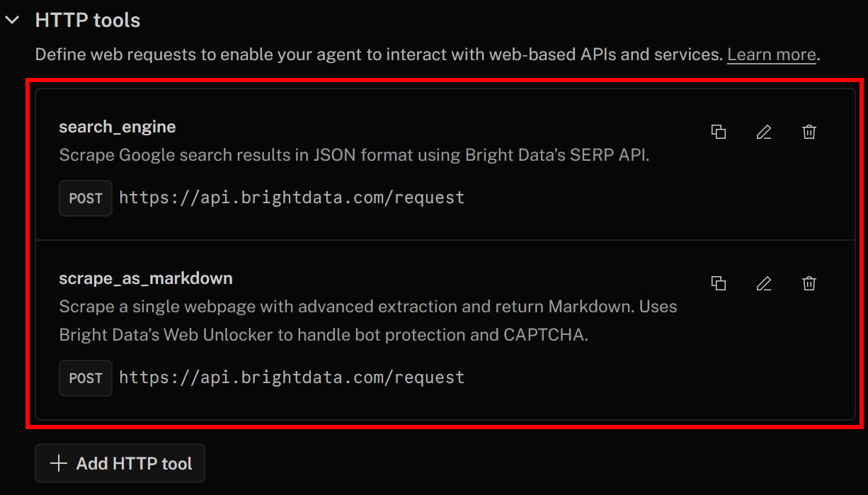Open the Learn more link
The height and width of the screenshot is (495, 868).
[x=771, y=54]
